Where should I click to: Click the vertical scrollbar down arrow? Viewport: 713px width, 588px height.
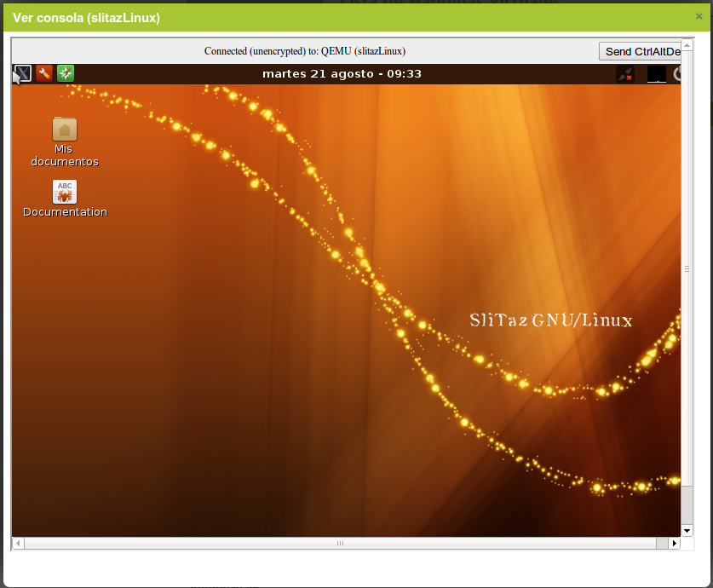pos(687,531)
